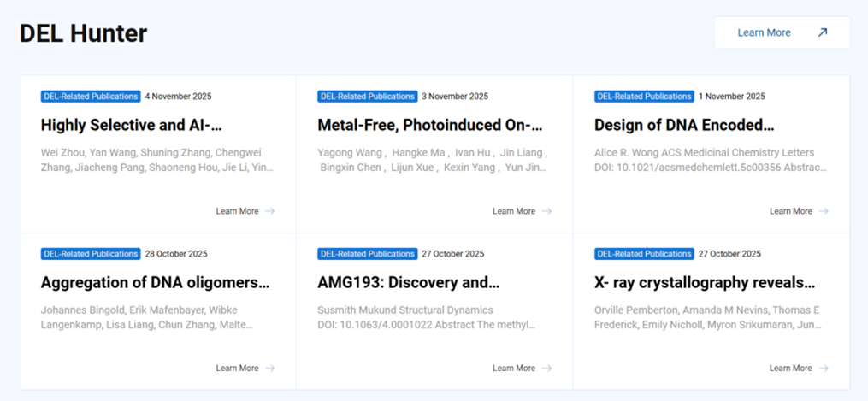868x401 pixels.
Task: Click arrow icon under Aggregation of DNA oligomers card
Action: (x=269, y=369)
